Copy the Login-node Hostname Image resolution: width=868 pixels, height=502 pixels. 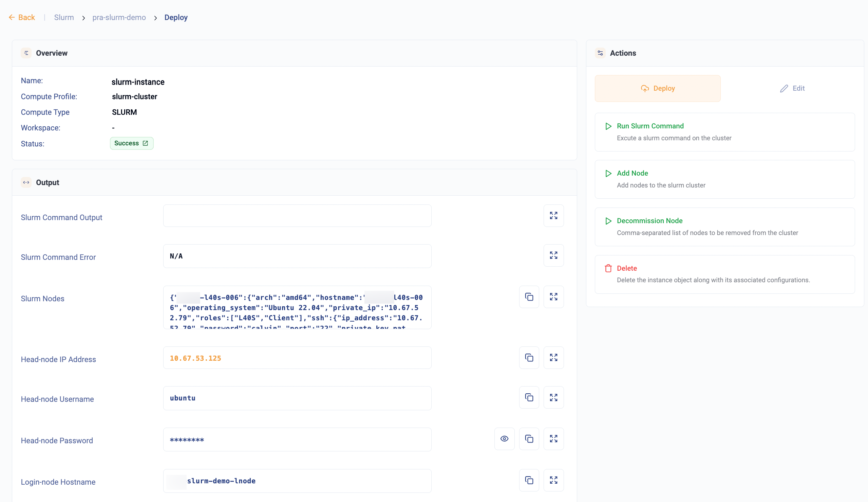pyautogui.click(x=529, y=480)
